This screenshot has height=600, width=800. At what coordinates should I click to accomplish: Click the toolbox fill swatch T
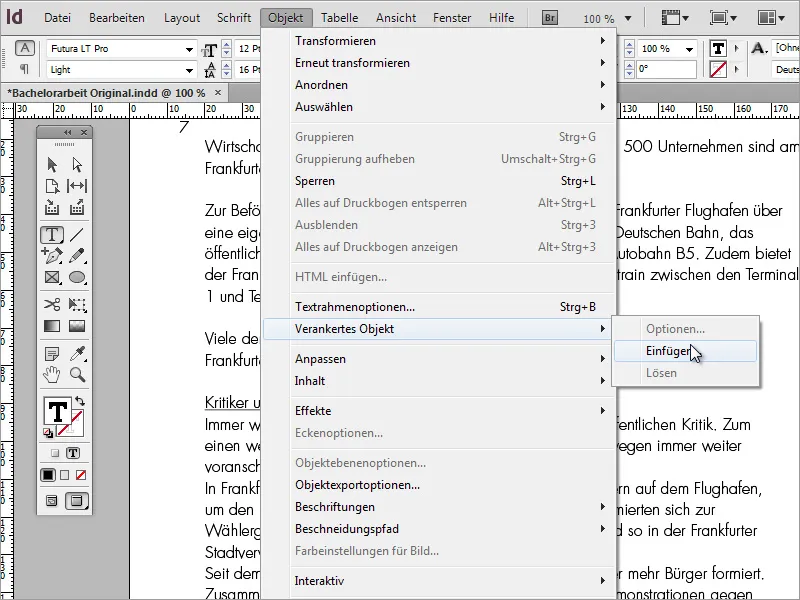coord(57,412)
